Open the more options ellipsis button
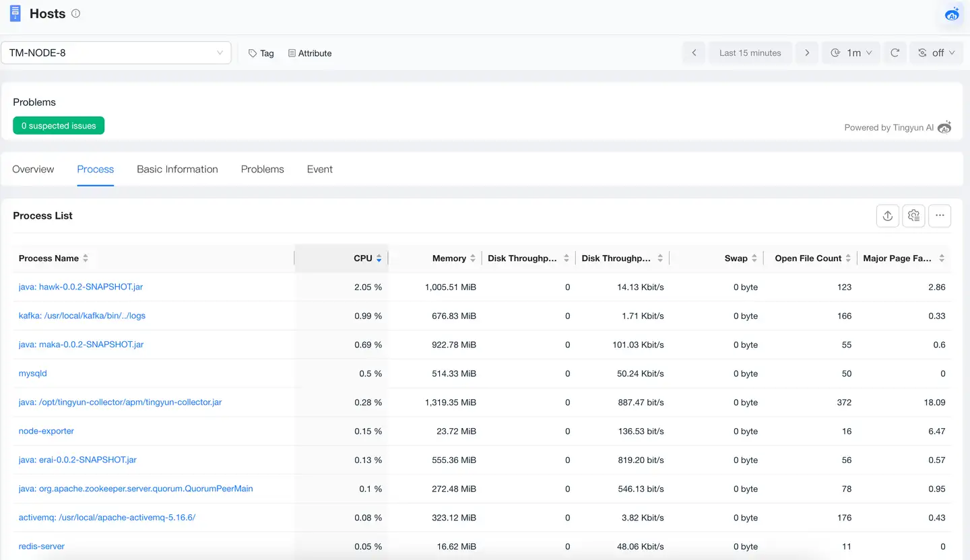Screen dimensions: 970x560 [940, 215]
